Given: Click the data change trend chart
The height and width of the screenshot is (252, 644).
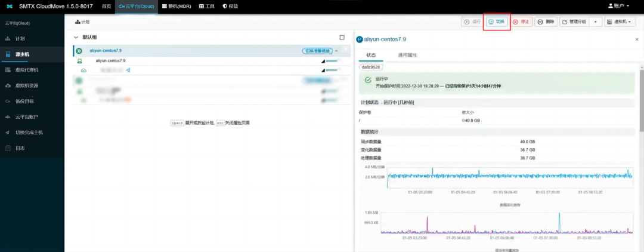Looking at the screenshot, I should click(509, 178).
